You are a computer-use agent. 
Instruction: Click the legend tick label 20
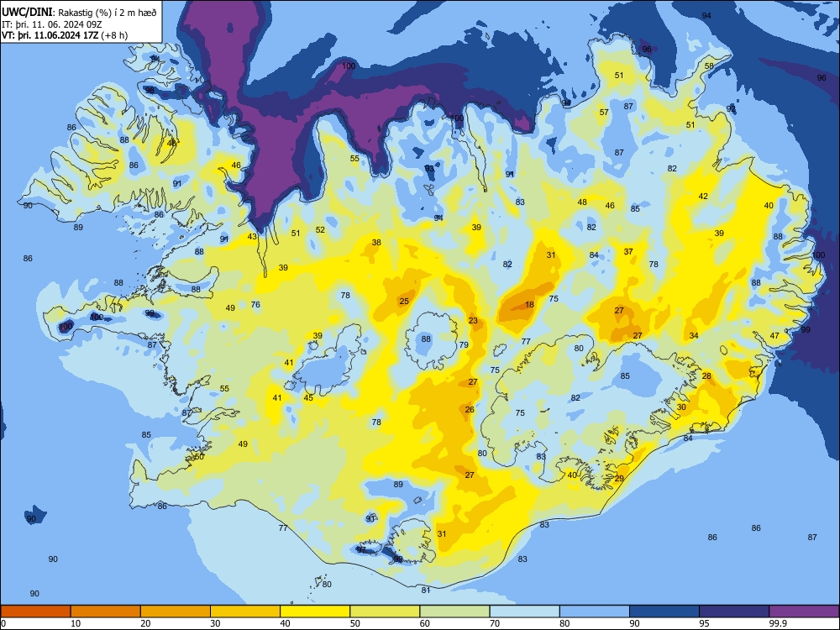click(x=145, y=623)
